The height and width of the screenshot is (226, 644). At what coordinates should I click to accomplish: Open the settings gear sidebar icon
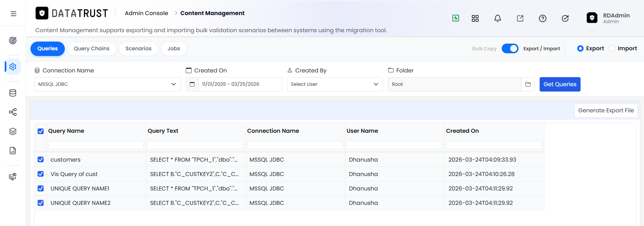pyautogui.click(x=13, y=67)
